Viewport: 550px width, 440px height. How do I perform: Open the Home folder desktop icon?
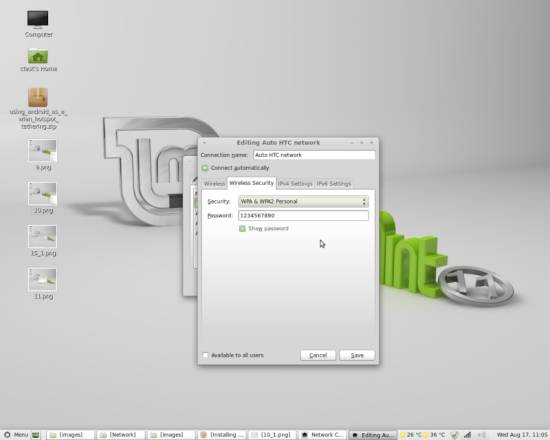tap(38, 60)
